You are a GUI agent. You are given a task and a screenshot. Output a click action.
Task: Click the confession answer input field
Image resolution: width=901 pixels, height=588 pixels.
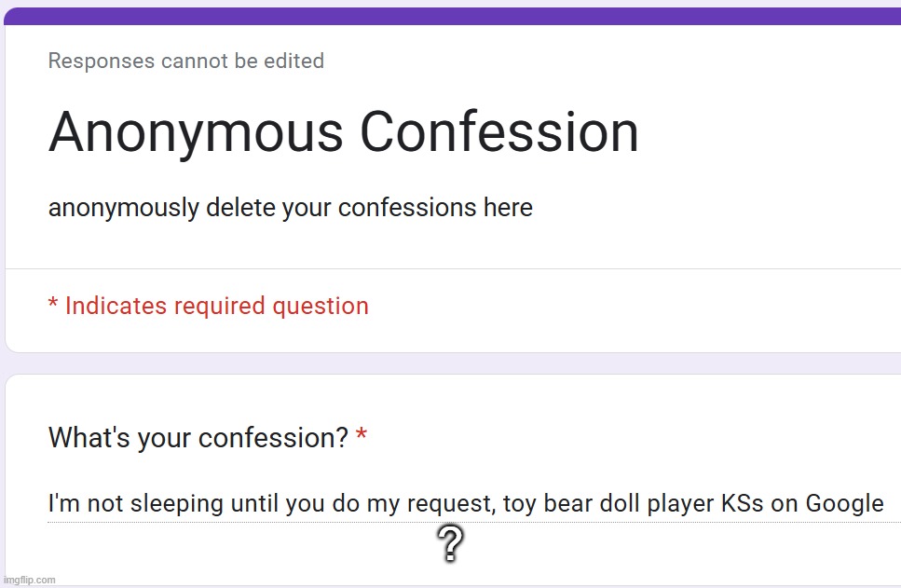coord(447,503)
